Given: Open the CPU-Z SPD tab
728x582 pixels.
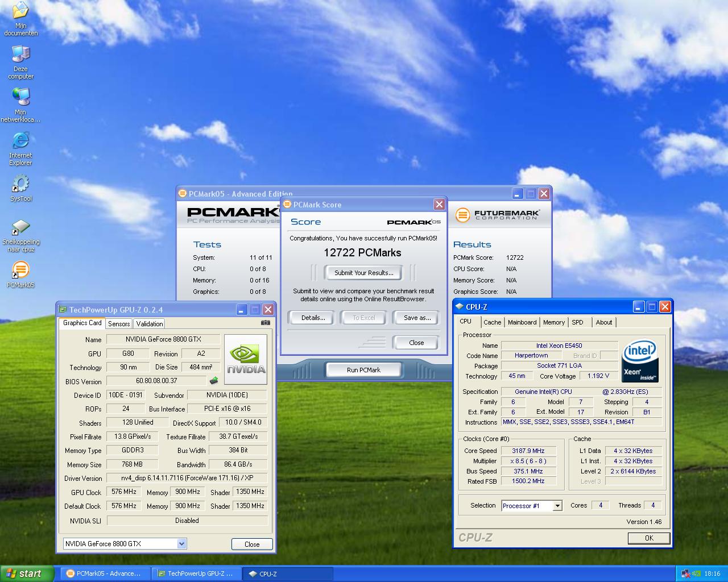Looking at the screenshot, I should tap(578, 322).
